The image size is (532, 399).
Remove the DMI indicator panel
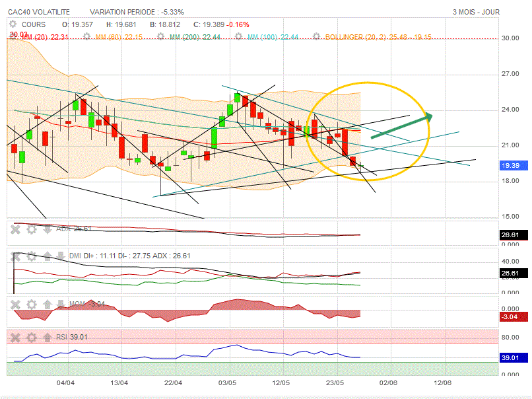click(x=15, y=256)
